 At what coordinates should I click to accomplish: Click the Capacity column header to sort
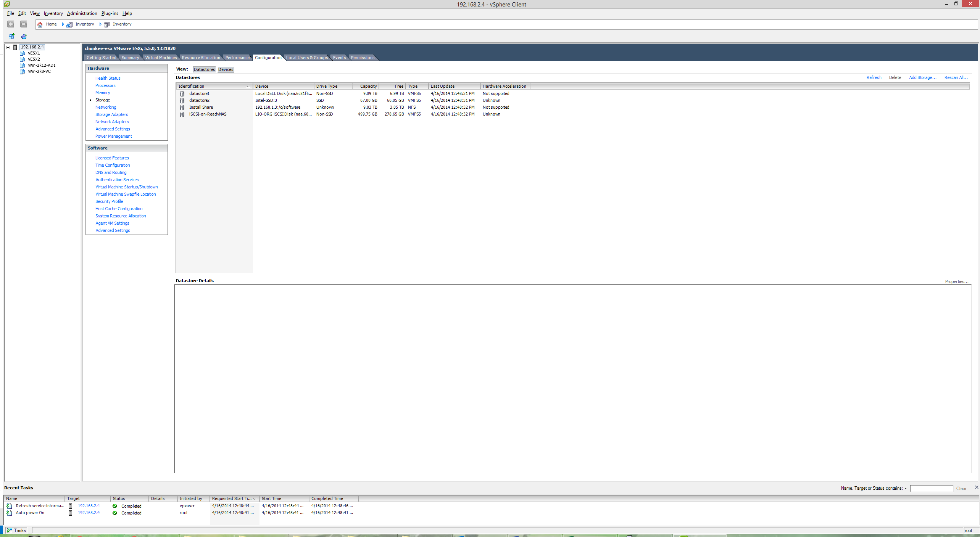365,87
